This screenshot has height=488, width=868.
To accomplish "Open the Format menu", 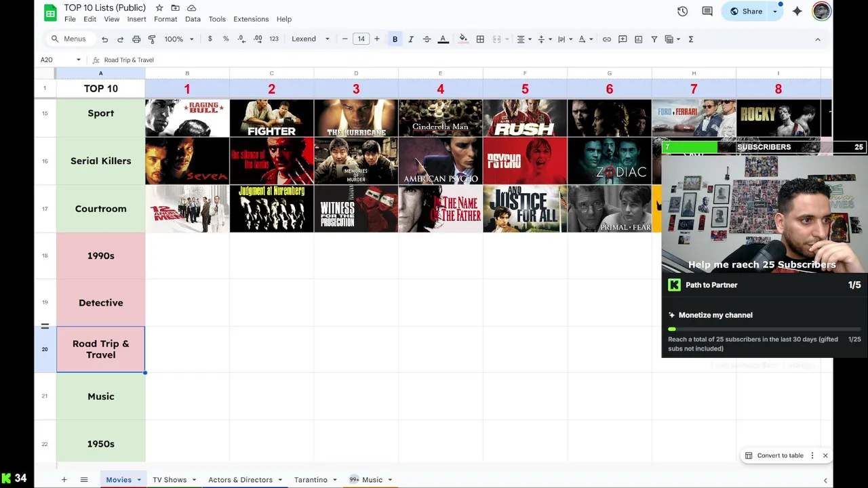I will click(165, 19).
